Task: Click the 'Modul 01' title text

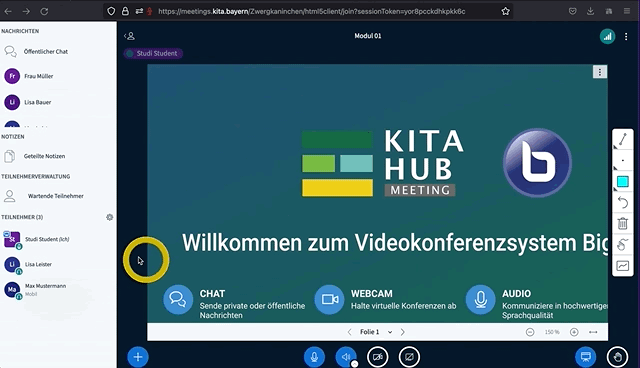Action: (x=368, y=36)
